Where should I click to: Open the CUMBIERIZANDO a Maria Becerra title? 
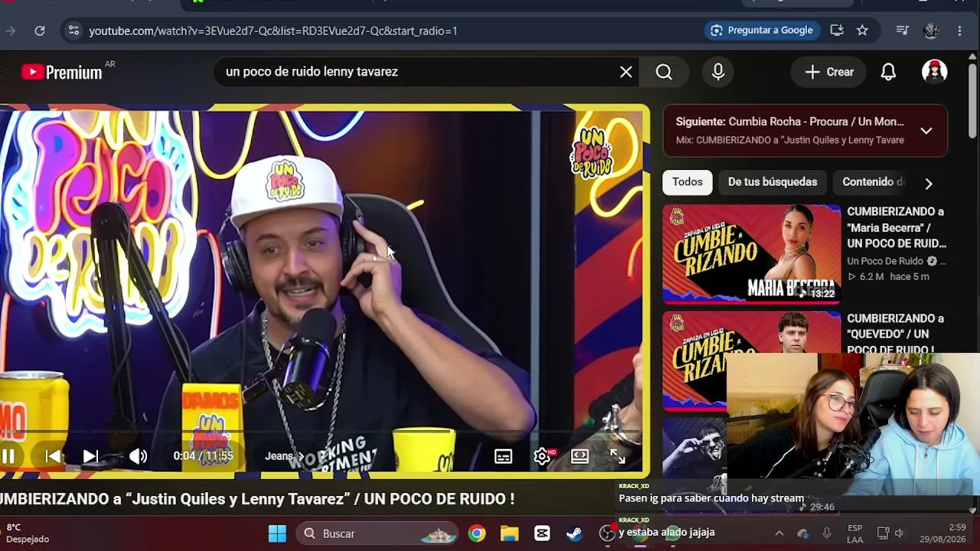coord(897,227)
